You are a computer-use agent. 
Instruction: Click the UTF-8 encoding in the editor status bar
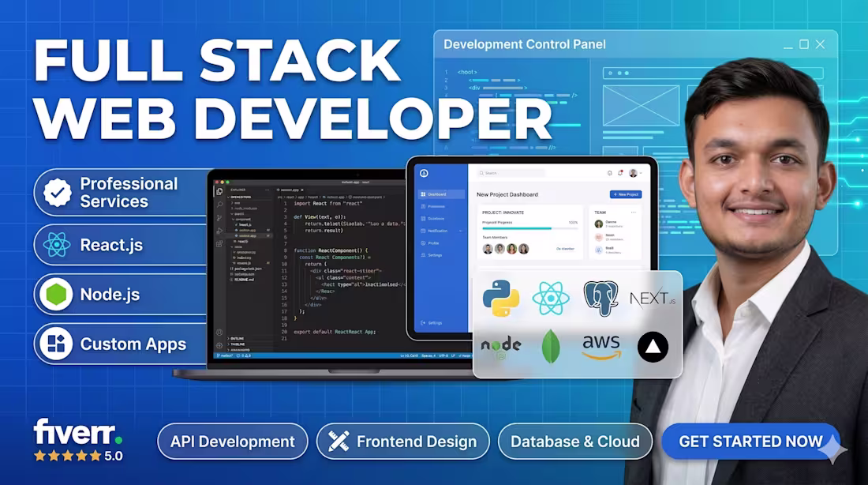point(443,356)
